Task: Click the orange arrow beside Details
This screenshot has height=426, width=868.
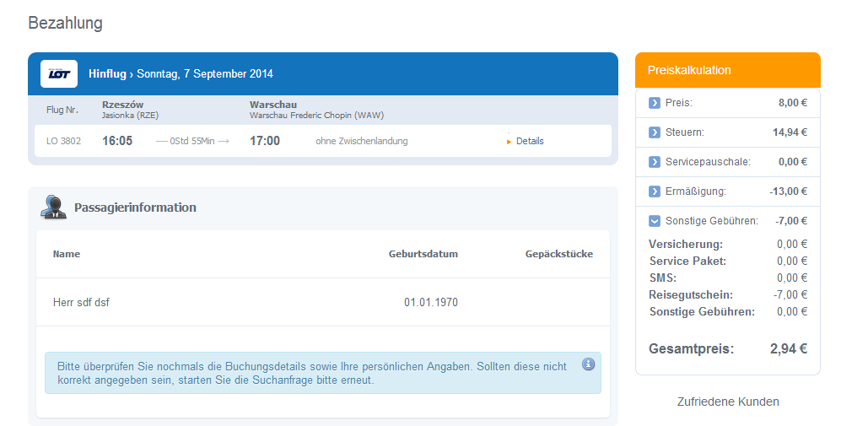Action: pyautogui.click(x=509, y=142)
